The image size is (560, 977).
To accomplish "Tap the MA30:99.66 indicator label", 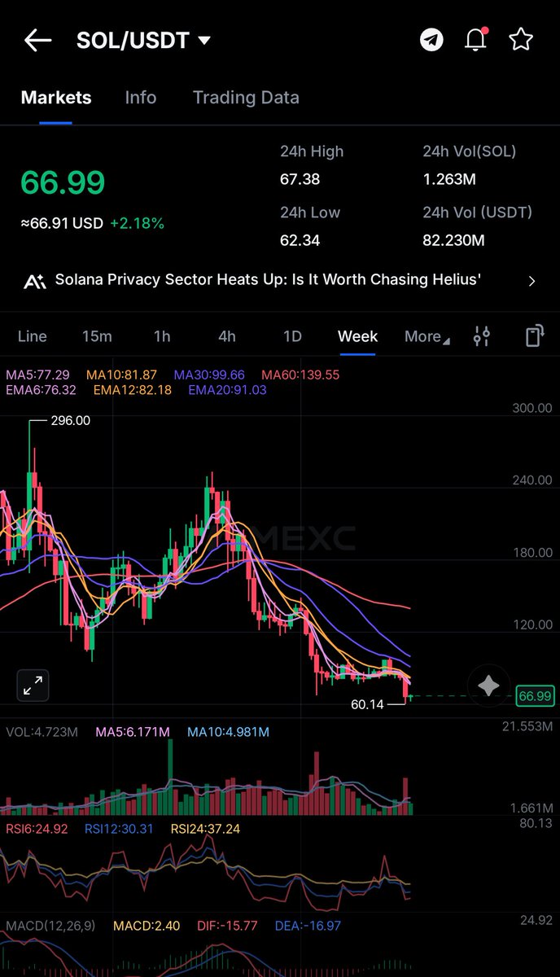I will [209, 375].
